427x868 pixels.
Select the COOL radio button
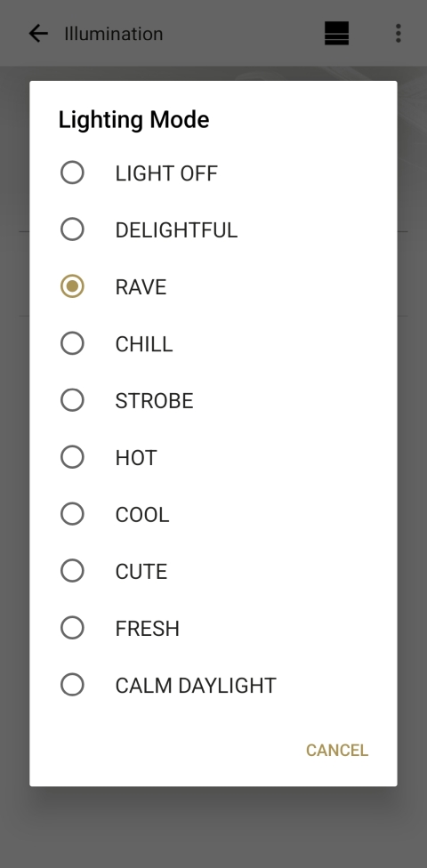tap(72, 514)
